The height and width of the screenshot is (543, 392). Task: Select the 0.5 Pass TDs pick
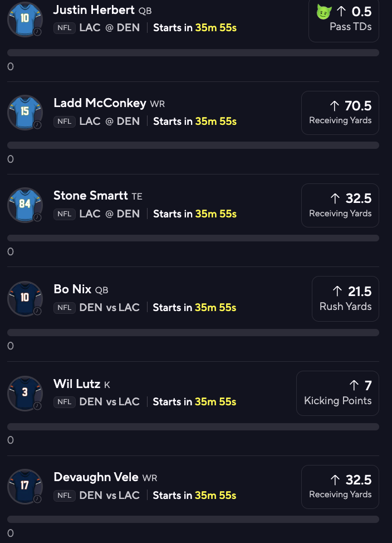pos(344,18)
